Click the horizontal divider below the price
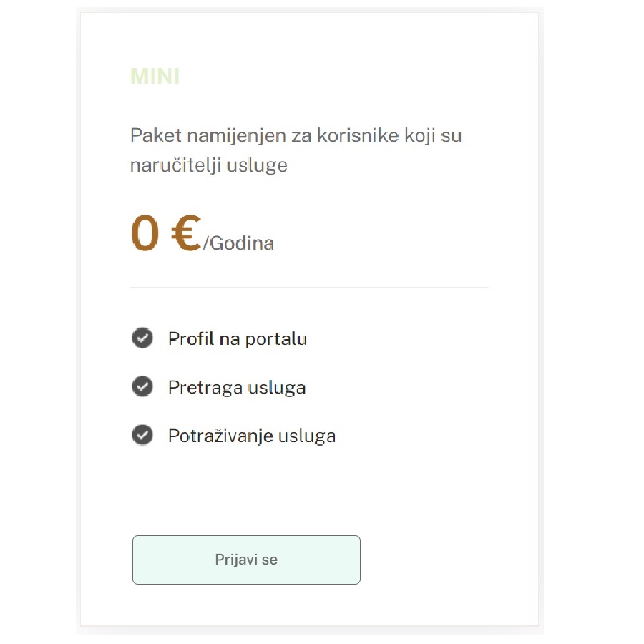644x644 pixels. [x=309, y=288]
